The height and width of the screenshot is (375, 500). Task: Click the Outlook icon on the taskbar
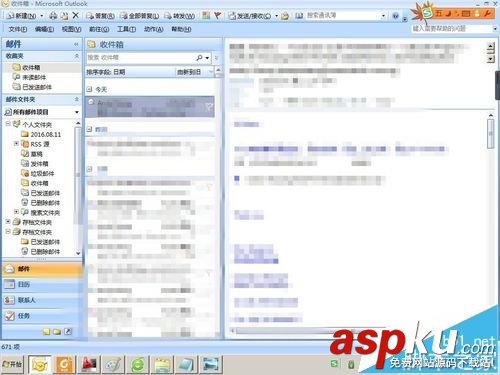click(39, 364)
